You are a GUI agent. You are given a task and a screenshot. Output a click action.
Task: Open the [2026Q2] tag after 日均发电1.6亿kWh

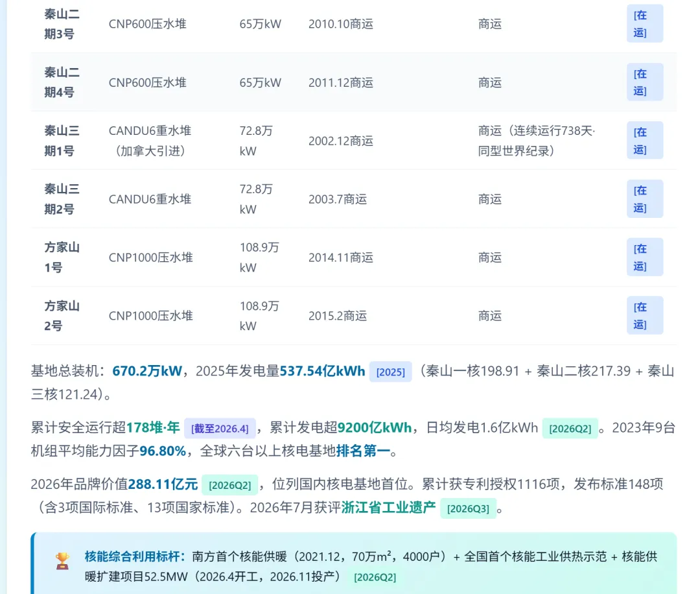click(x=570, y=429)
